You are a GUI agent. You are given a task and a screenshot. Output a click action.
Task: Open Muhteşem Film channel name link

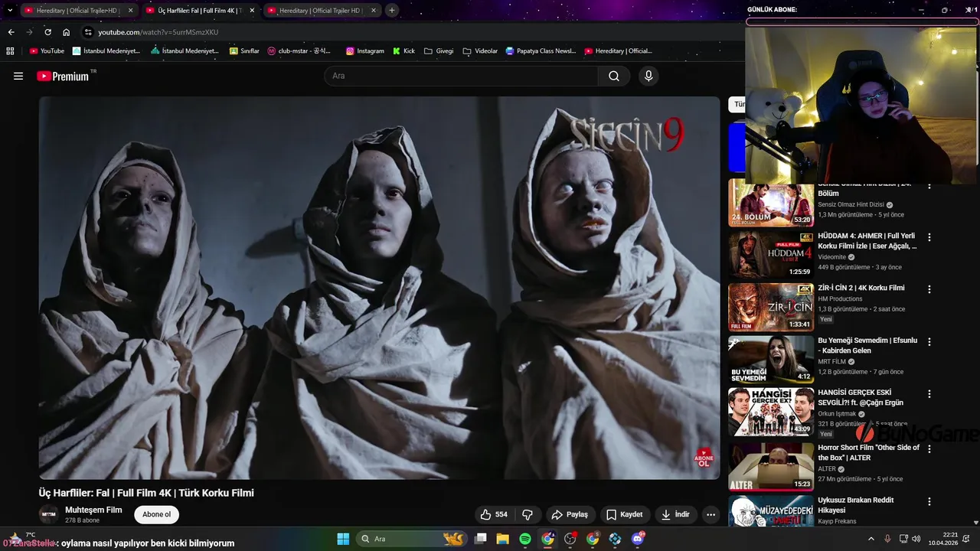point(93,510)
